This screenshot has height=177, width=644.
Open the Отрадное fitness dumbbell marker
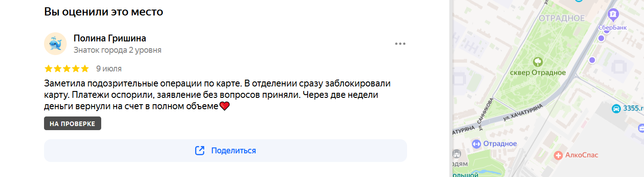click(x=476, y=144)
